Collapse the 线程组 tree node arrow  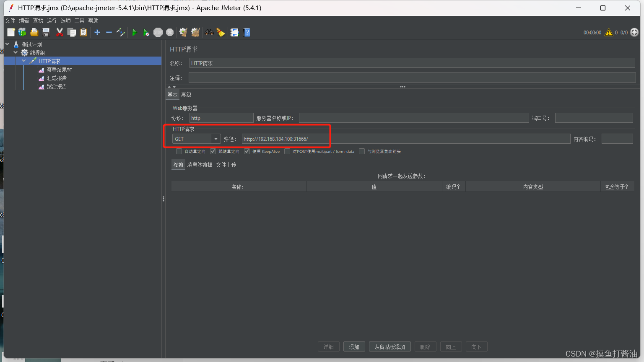16,52
